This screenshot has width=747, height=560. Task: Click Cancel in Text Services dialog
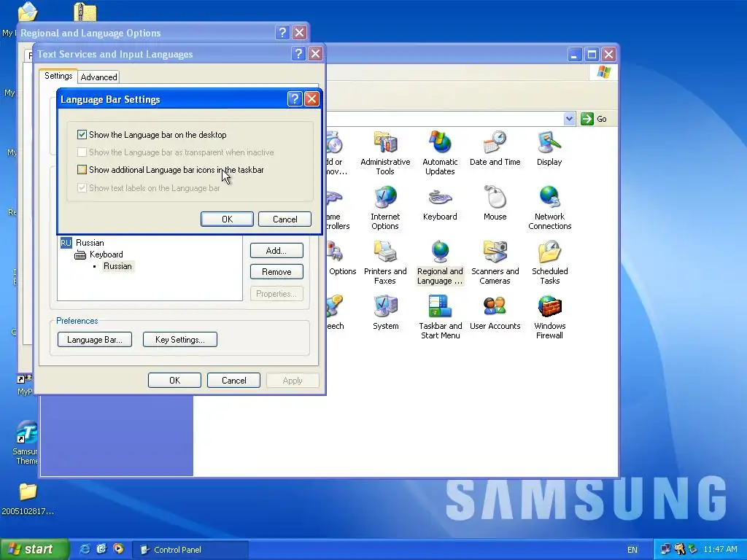[234, 381]
